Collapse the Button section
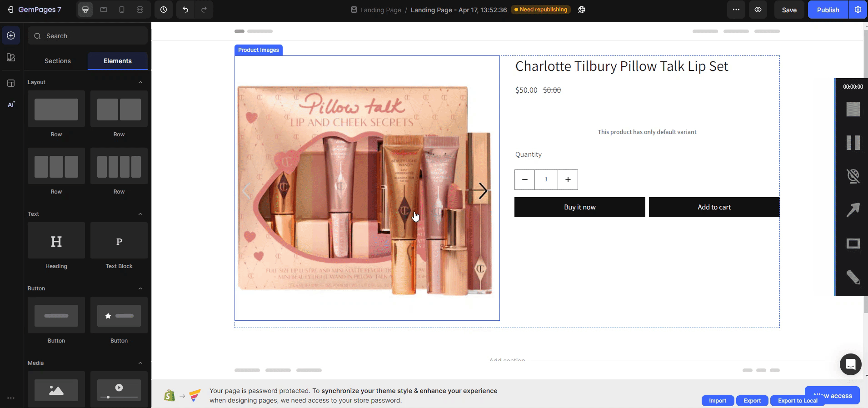 140,289
